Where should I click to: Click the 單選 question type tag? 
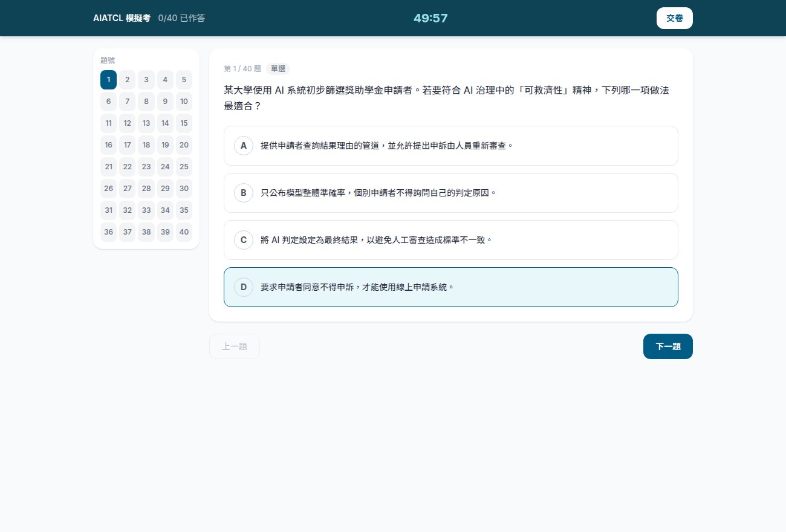coord(278,69)
